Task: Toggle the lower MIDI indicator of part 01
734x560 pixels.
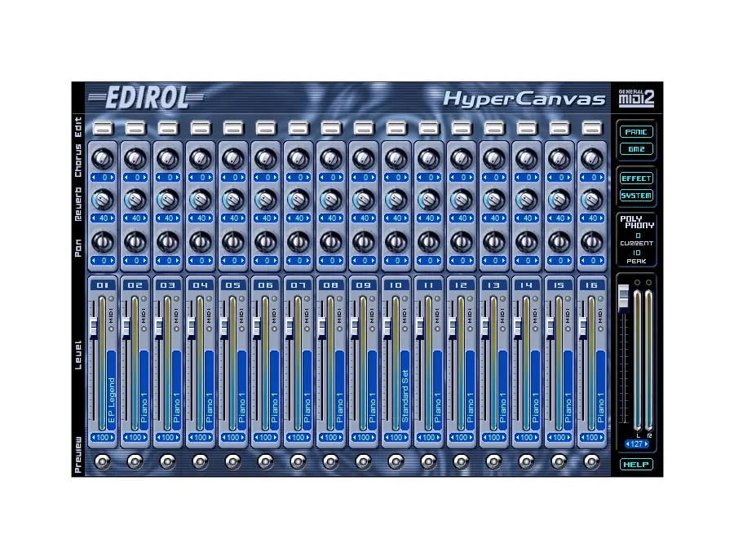Action: [x=112, y=329]
